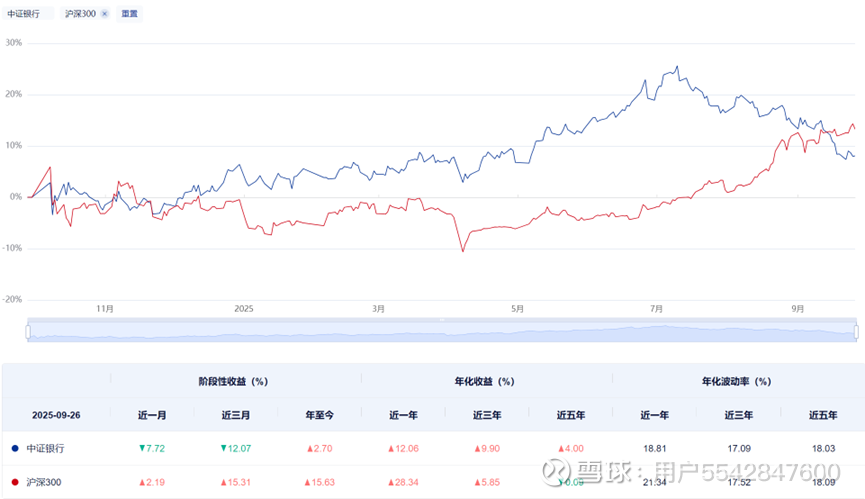The image size is (865, 499).
Task: Click the 9.90 three-year annualized value
Action: click(x=487, y=448)
